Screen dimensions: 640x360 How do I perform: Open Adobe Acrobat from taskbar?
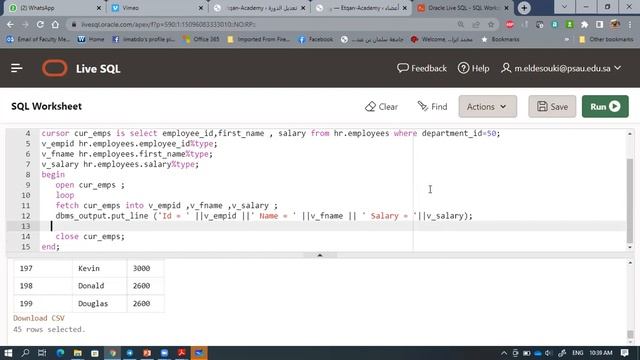click(182, 353)
